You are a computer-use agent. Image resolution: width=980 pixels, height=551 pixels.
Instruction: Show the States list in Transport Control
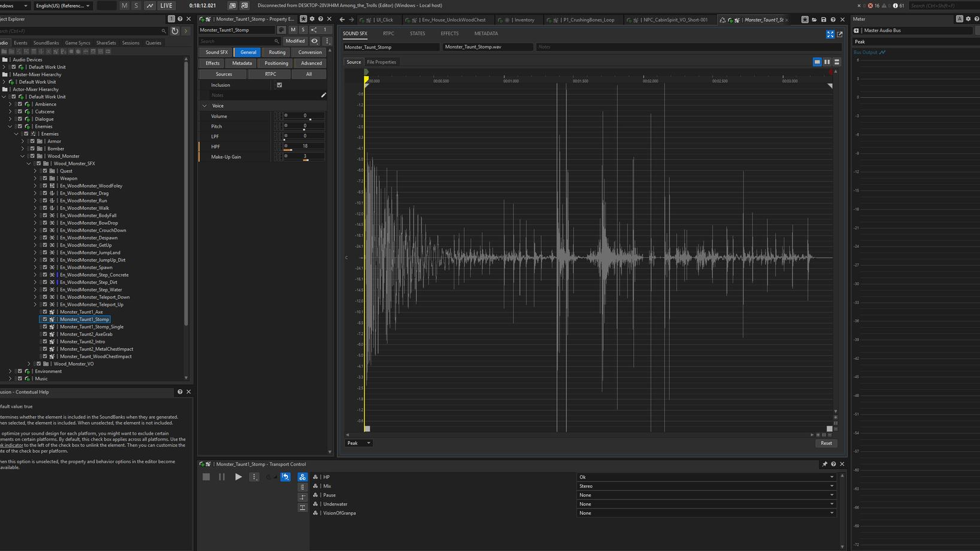(303, 477)
